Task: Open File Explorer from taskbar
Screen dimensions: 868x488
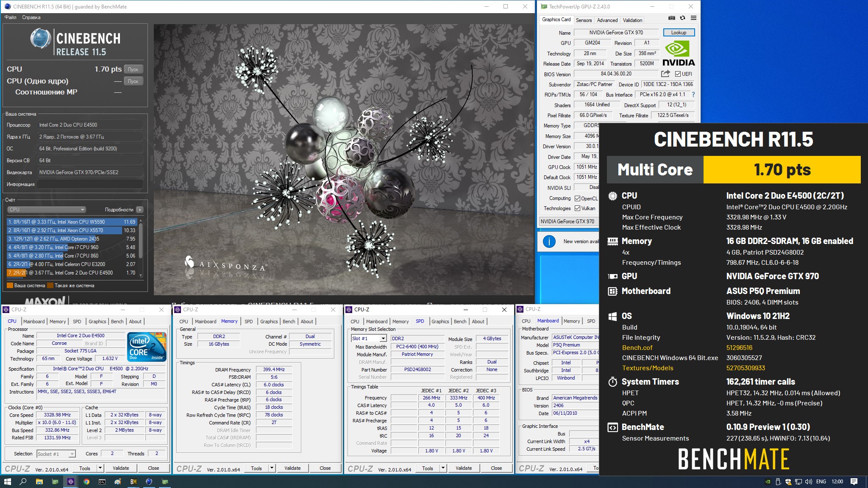Action: 39,482
